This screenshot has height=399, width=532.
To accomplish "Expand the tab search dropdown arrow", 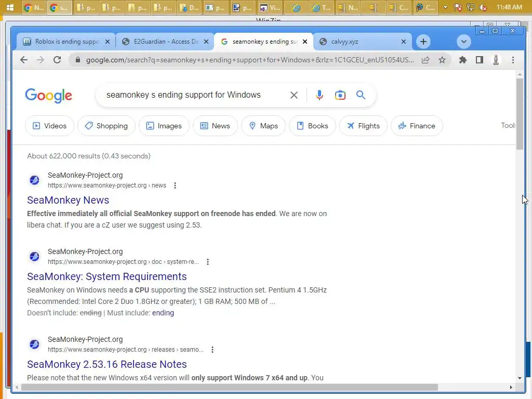I will 464,42.
